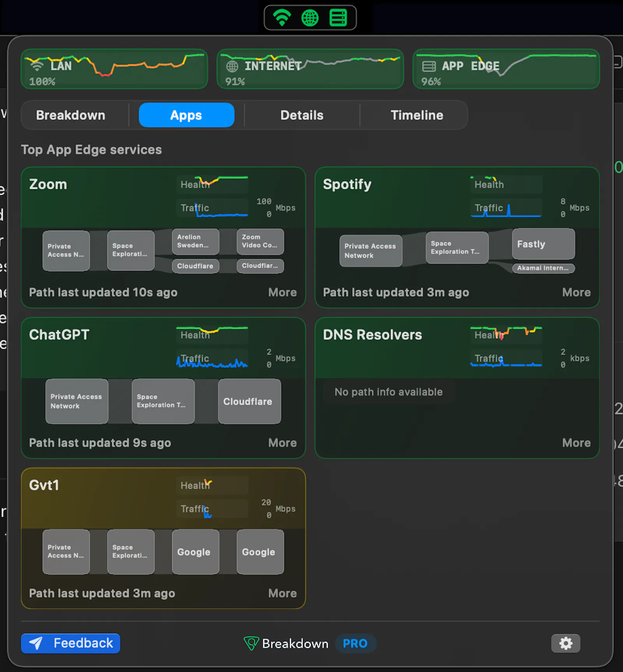Screen dimensions: 623x672
Task: Click the first Cloudflare node in Zoom path
Action: point(195,266)
